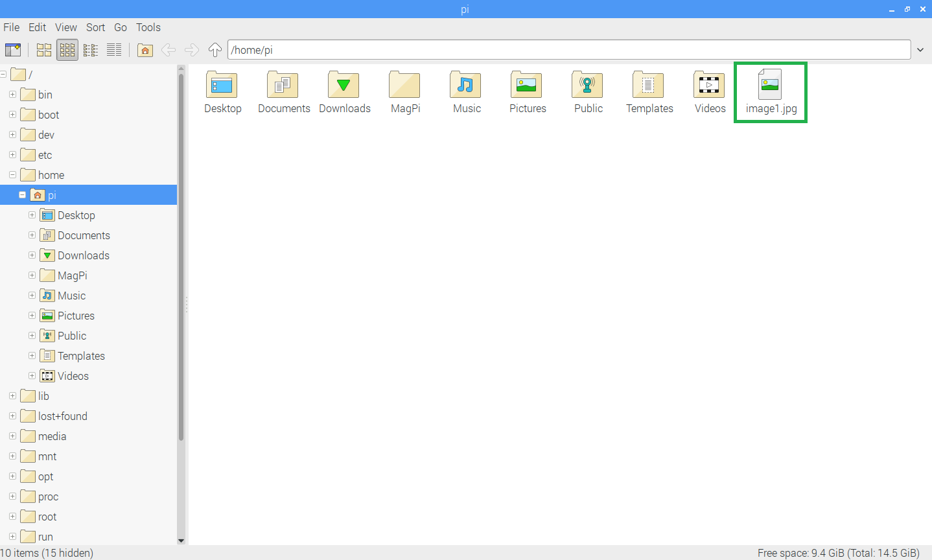Switch to compact view mode
932x560 pixels.
(x=91, y=50)
